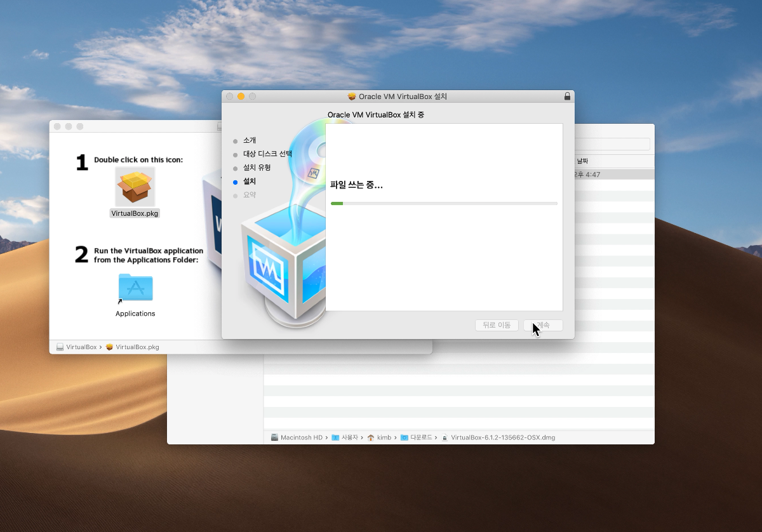This screenshot has width=762, height=532.
Task: Click VirtualBox-6.1.2-135662-OSX.dmg in path bar
Action: [498, 437]
